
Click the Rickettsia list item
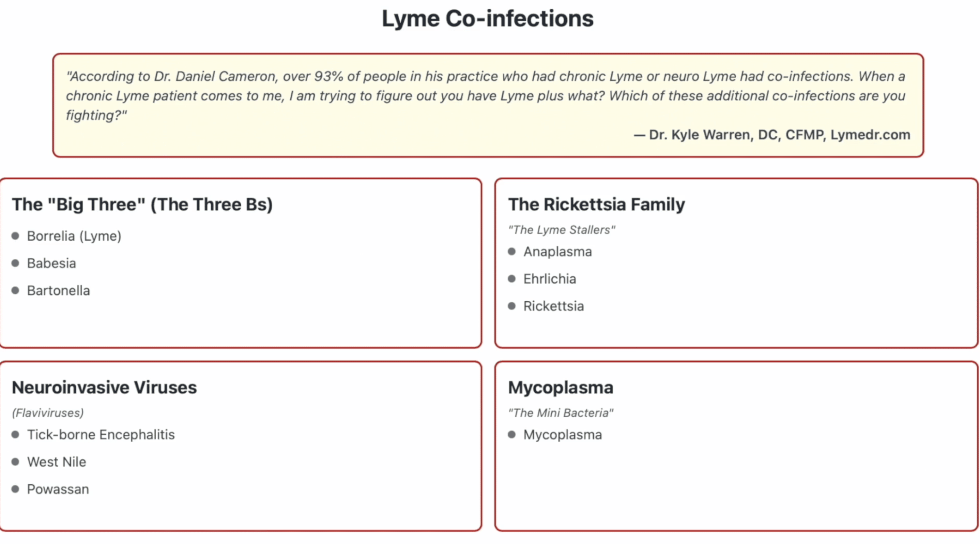[553, 306]
